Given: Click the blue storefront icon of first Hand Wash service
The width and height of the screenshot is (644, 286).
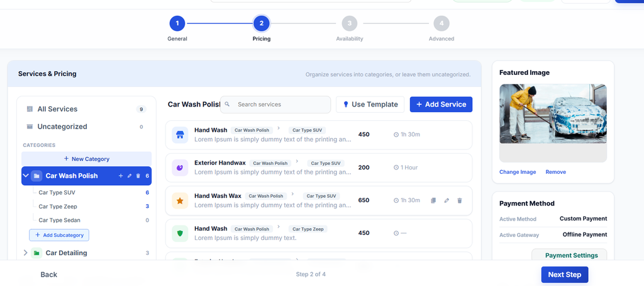Looking at the screenshot, I should coord(180,135).
